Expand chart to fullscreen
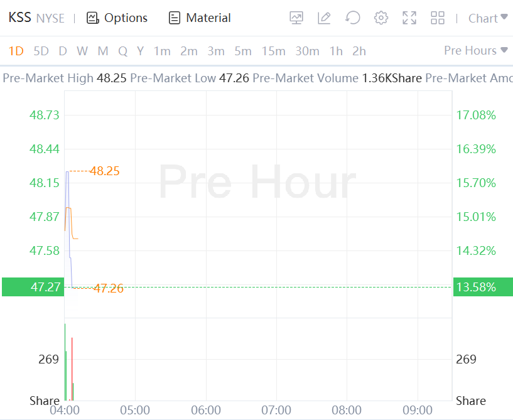Screen dimensions: 513x420 click(409, 18)
